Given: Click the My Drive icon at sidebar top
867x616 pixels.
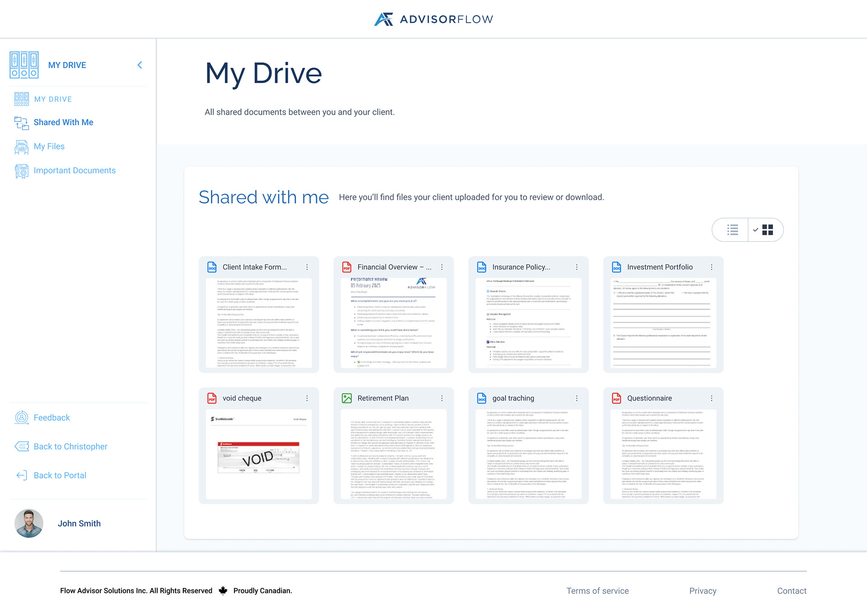Looking at the screenshot, I should click(x=24, y=65).
